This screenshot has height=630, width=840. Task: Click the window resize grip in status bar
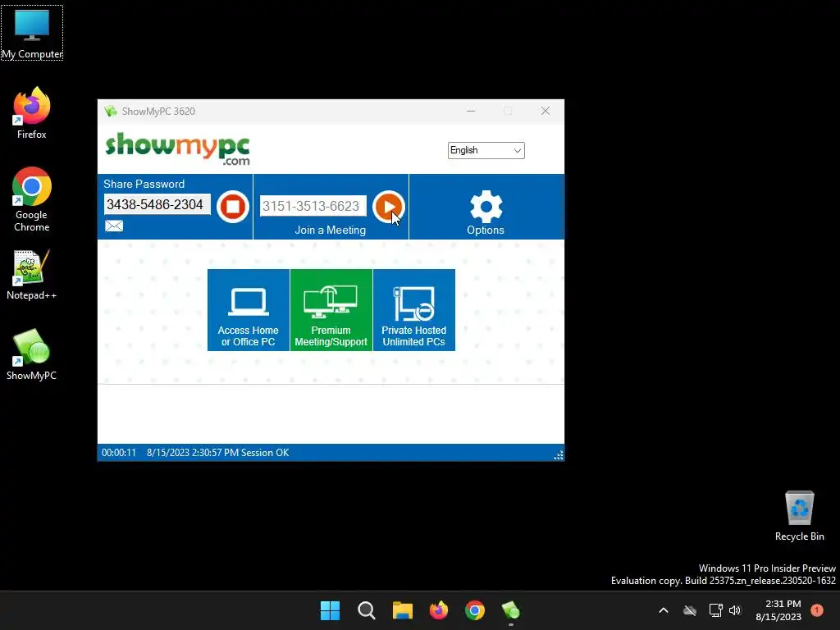[558, 454]
